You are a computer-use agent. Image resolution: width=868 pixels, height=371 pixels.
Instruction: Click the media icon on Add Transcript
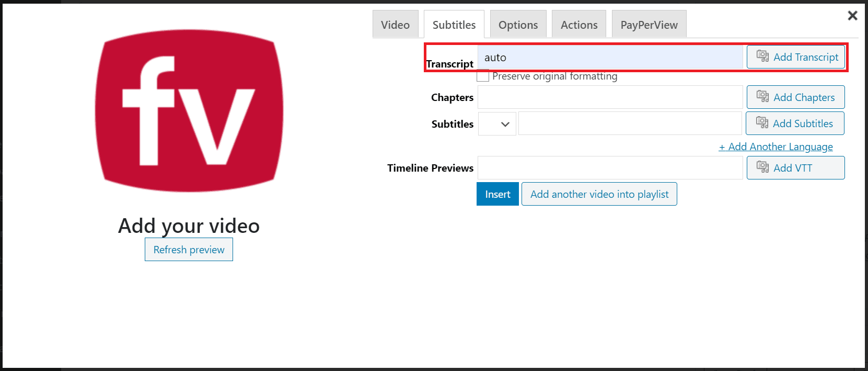(x=762, y=57)
